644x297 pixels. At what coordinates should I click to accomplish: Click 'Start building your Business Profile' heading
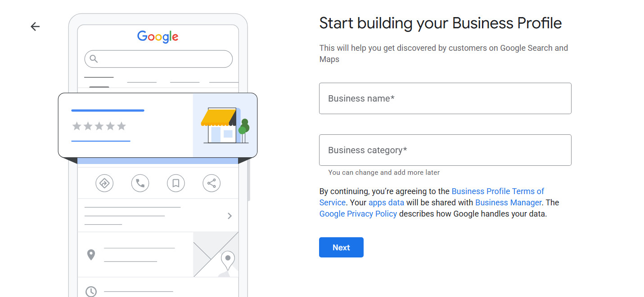pyautogui.click(x=441, y=23)
